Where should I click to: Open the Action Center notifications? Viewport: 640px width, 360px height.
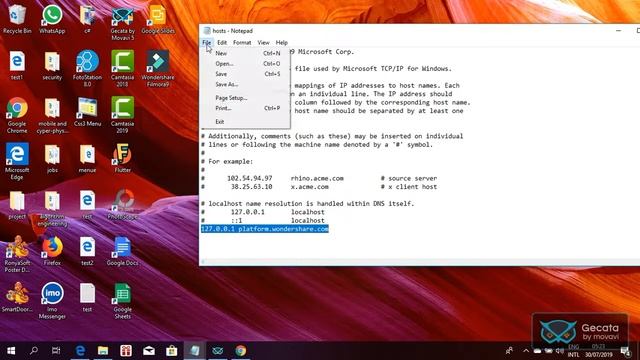[x=625, y=351]
